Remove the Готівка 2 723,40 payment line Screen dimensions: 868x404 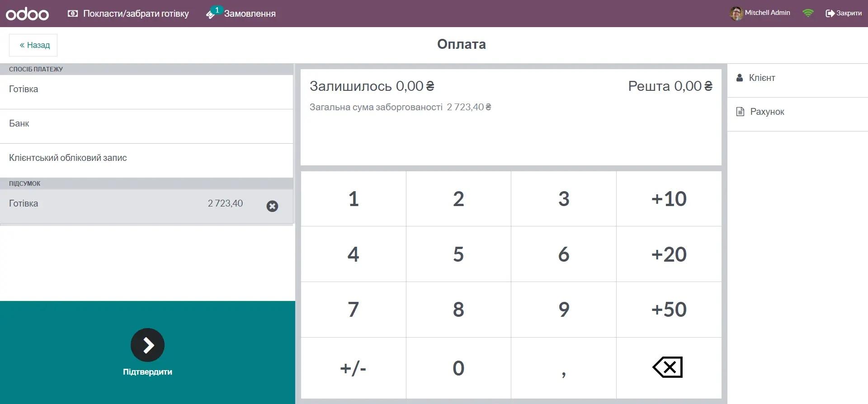click(x=272, y=206)
